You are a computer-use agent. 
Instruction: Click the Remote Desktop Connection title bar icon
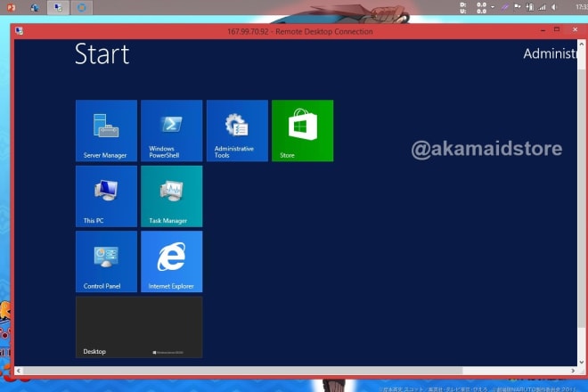[x=19, y=31]
